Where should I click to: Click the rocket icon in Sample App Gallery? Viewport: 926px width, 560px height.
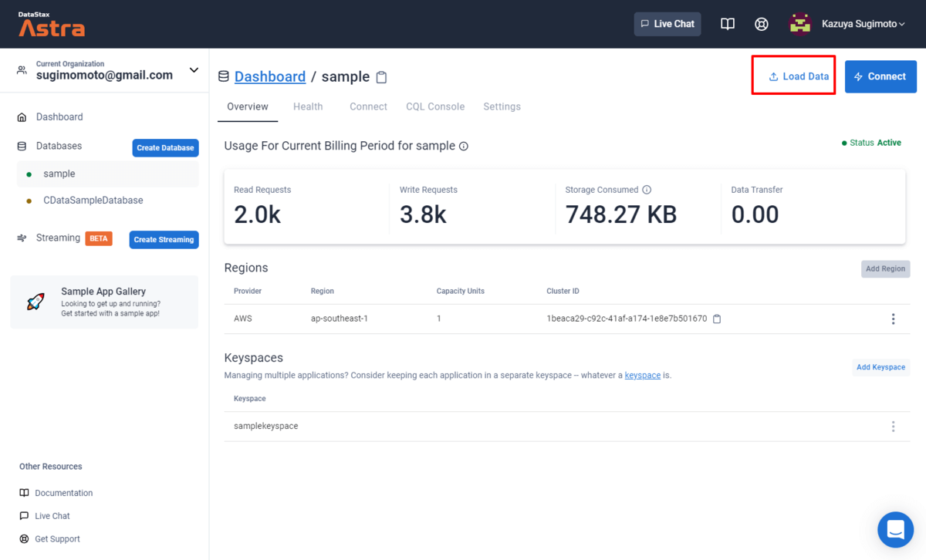point(35,302)
